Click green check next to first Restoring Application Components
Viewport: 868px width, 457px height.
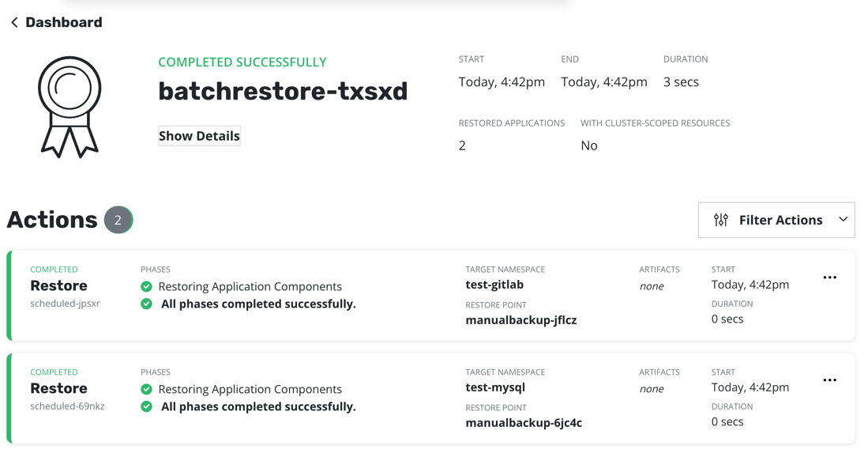pyautogui.click(x=146, y=286)
